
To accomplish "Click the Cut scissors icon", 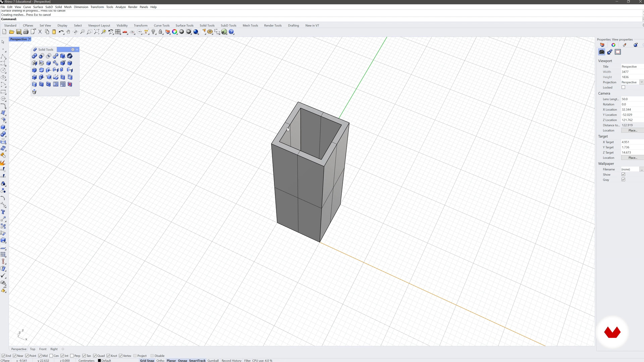I will pos(40,32).
